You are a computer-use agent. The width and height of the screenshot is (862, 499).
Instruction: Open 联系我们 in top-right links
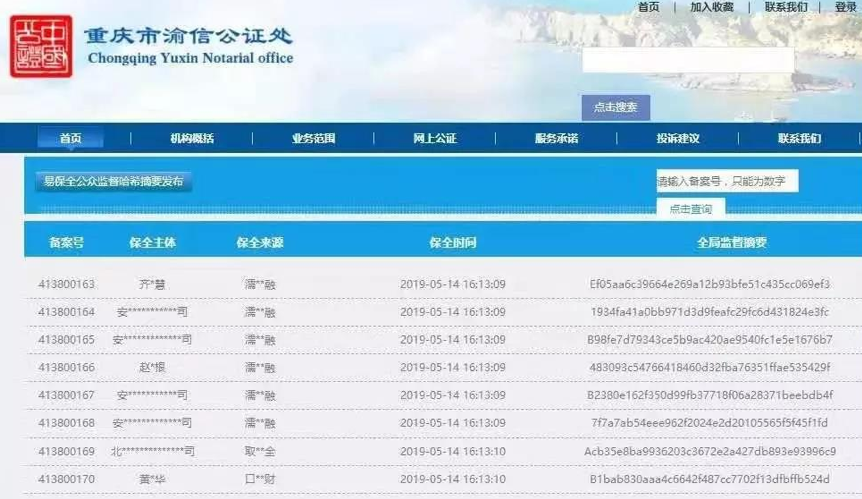coord(786,7)
